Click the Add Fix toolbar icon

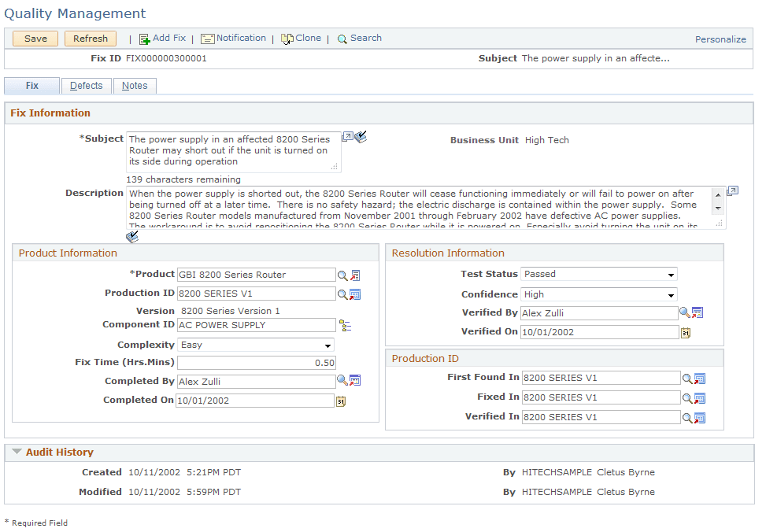coord(145,38)
